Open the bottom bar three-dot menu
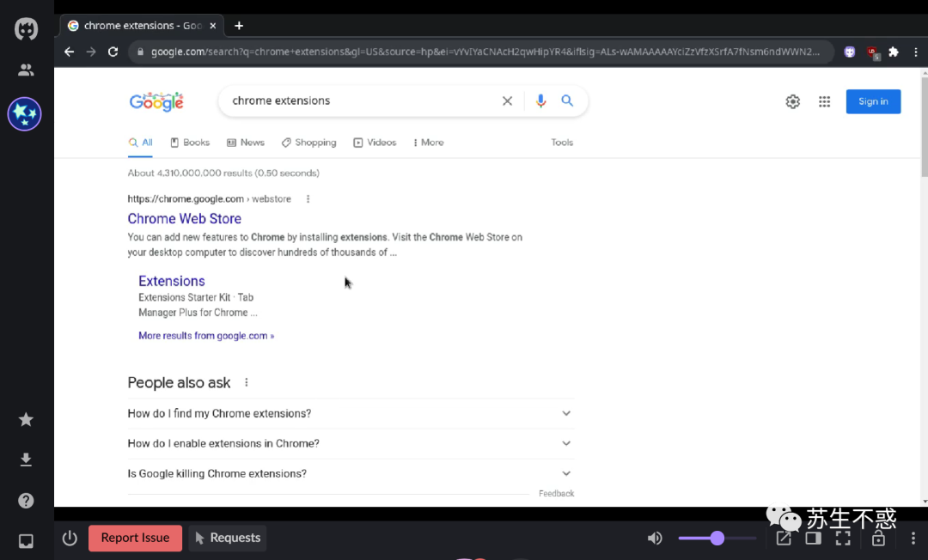This screenshot has width=928, height=560. (x=913, y=539)
